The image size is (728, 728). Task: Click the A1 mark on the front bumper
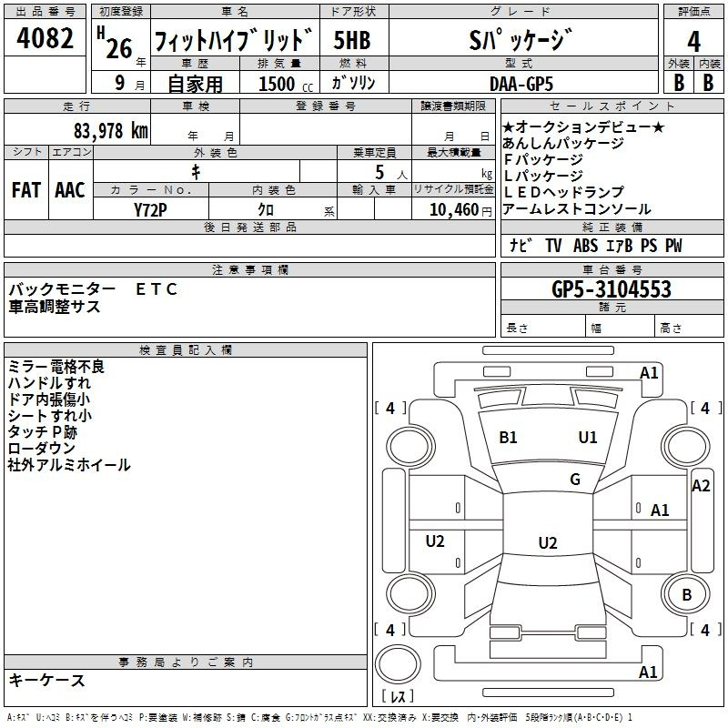(x=649, y=373)
